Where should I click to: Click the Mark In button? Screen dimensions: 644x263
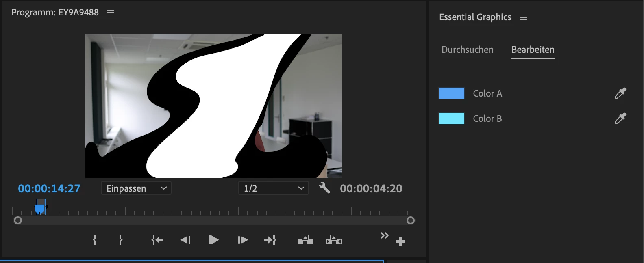(x=95, y=240)
